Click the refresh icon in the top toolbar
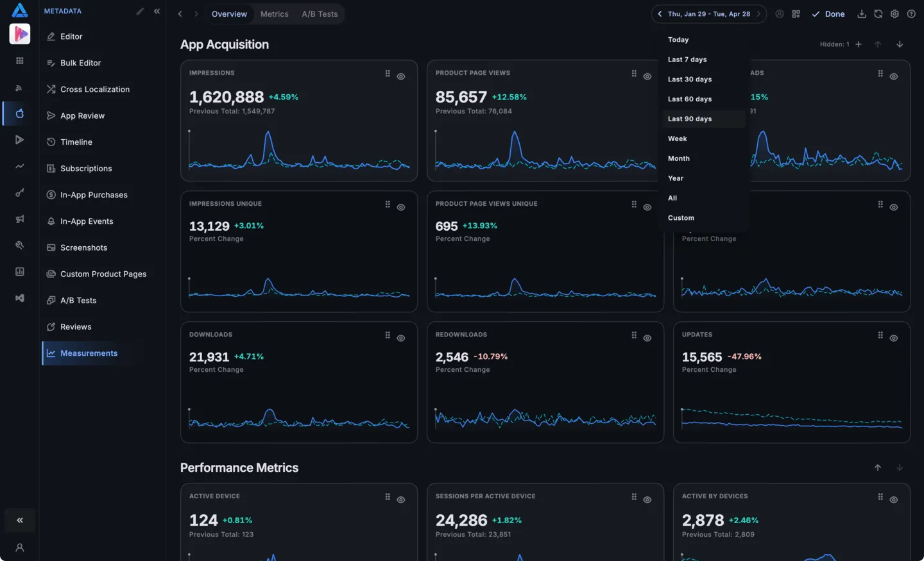924x561 pixels. point(878,14)
